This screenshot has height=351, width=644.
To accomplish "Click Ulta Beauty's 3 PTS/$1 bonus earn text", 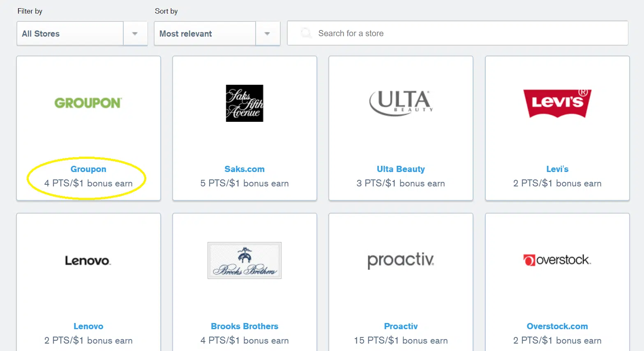I will (x=401, y=184).
